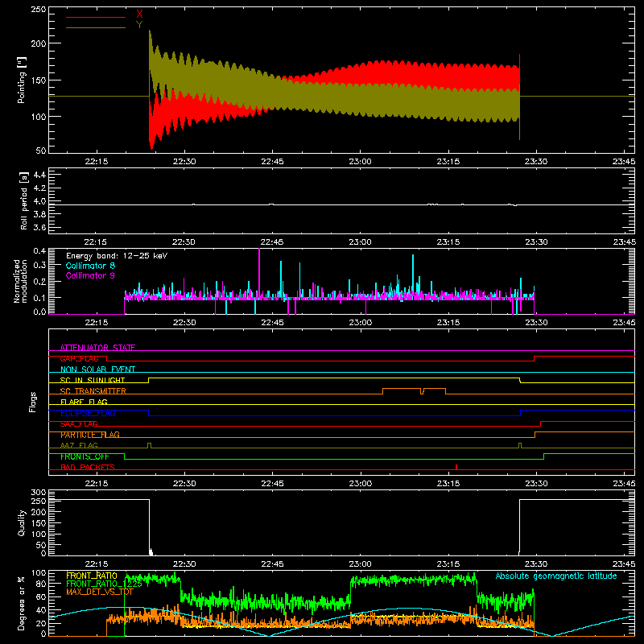Click the green FRONT_RATIO_1225 legend entry
Viewport: 644px width, 644px height.
point(105,584)
